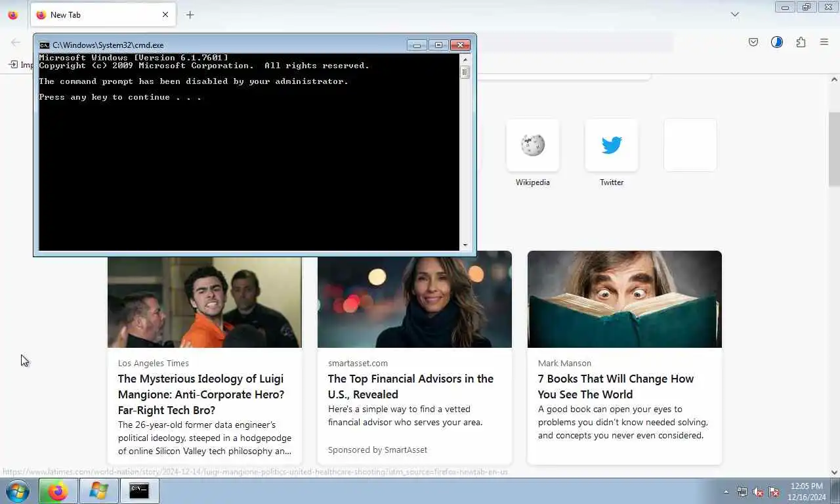840x504 pixels.
Task: Click Sponsored by SmartAsset text
Action: click(377, 450)
